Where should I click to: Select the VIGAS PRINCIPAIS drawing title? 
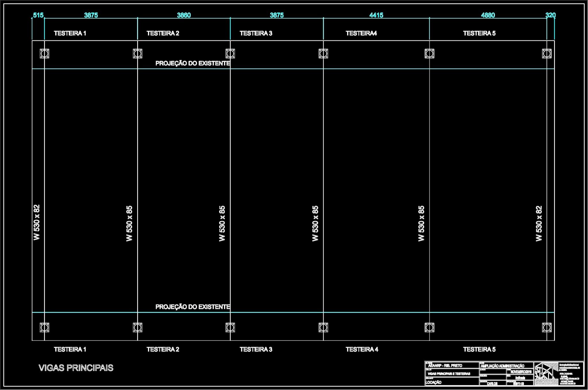pos(76,368)
